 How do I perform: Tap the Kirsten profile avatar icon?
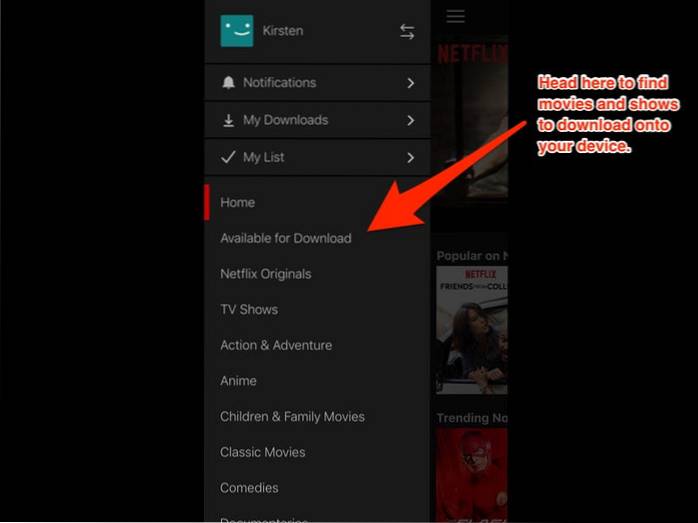point(237,31)
